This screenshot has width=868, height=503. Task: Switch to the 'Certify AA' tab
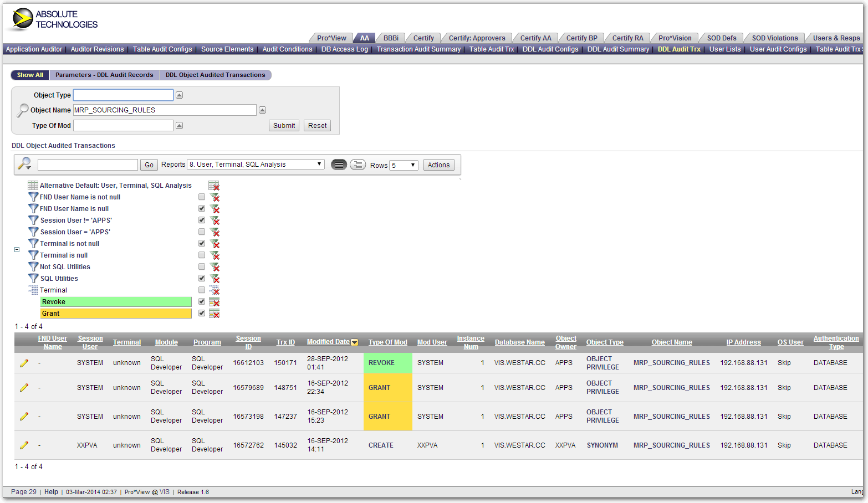(x=535, y=38)
